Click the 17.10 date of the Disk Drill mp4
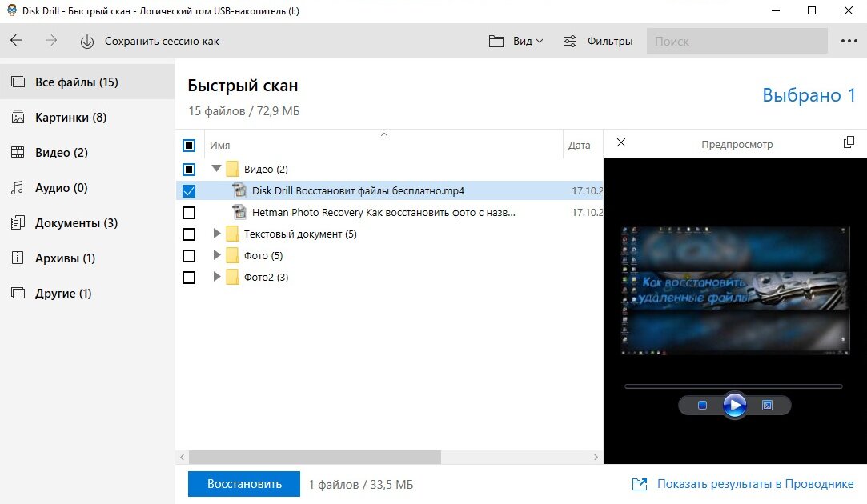This screenshot has width=867, height=504. pos(588,190)
